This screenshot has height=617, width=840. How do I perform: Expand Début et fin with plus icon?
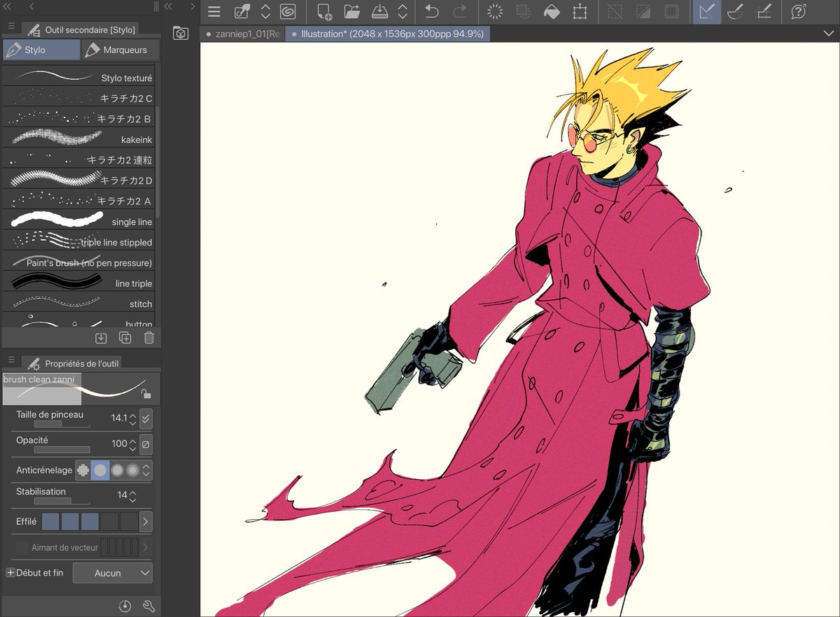(x=10, y=572)
